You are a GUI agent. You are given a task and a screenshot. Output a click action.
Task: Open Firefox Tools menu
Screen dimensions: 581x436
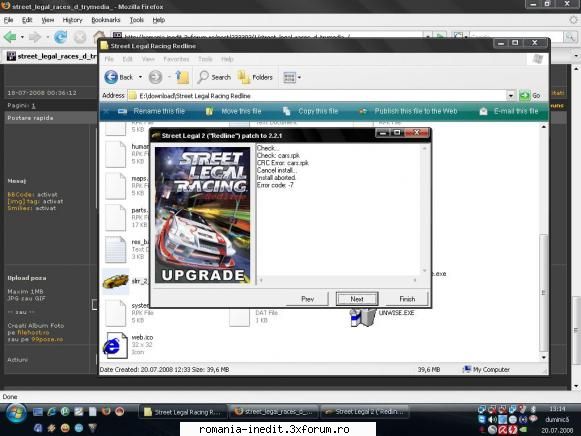tap(137, 20)
